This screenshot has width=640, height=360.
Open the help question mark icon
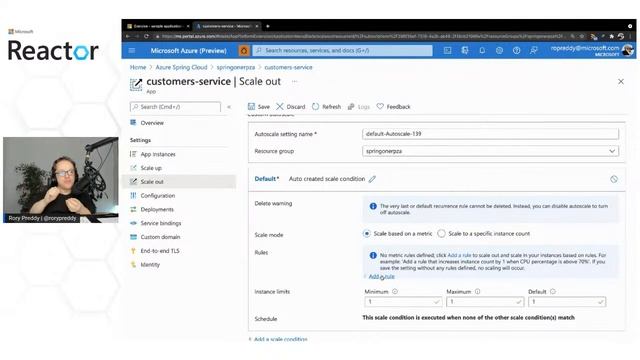516,51
